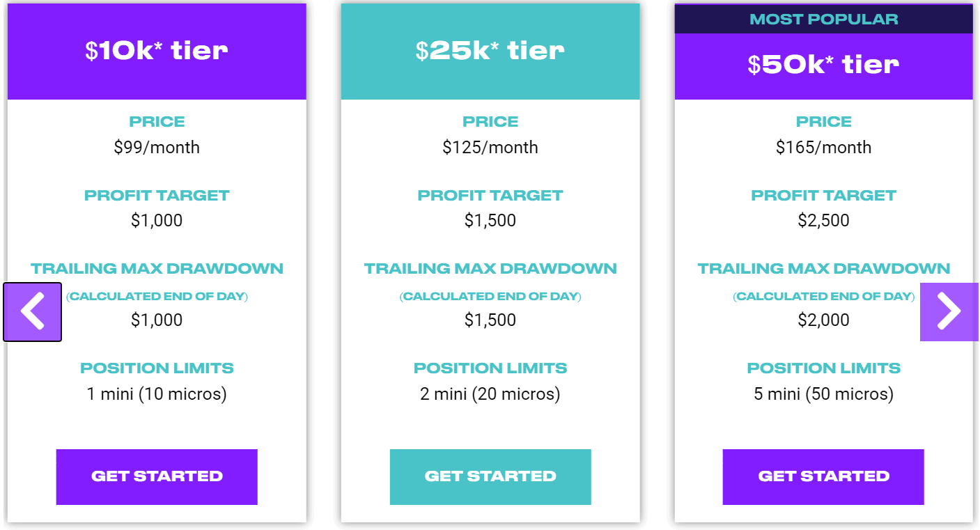Click the right carousel navigation arrow
Viewport: 980px width, 530px height.
coord(949,312)
